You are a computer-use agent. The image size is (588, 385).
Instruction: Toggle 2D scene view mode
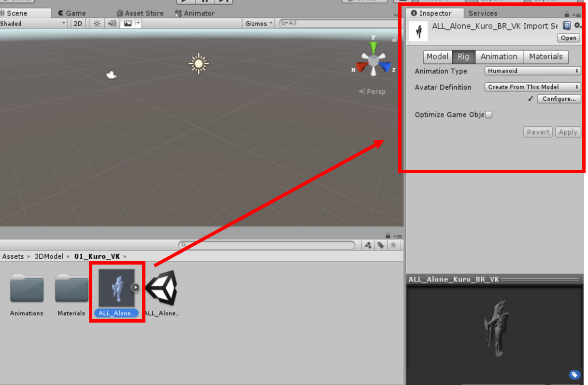(x=78, y=23)
